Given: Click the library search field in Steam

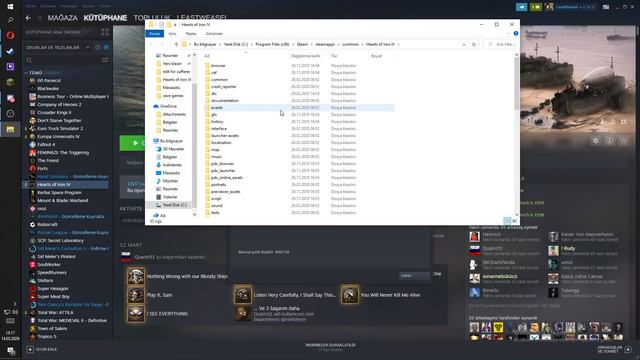Looking at the screenshot, I should [61, 60].
